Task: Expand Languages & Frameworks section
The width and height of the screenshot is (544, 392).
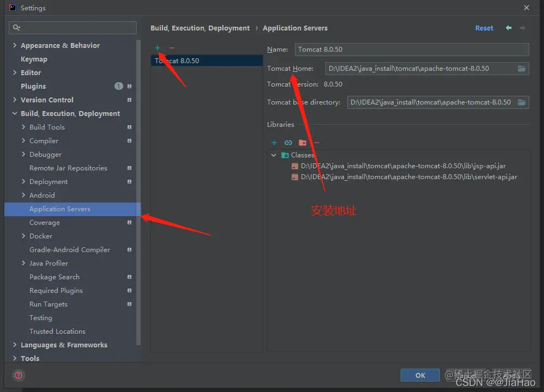Action: point(15,345)
